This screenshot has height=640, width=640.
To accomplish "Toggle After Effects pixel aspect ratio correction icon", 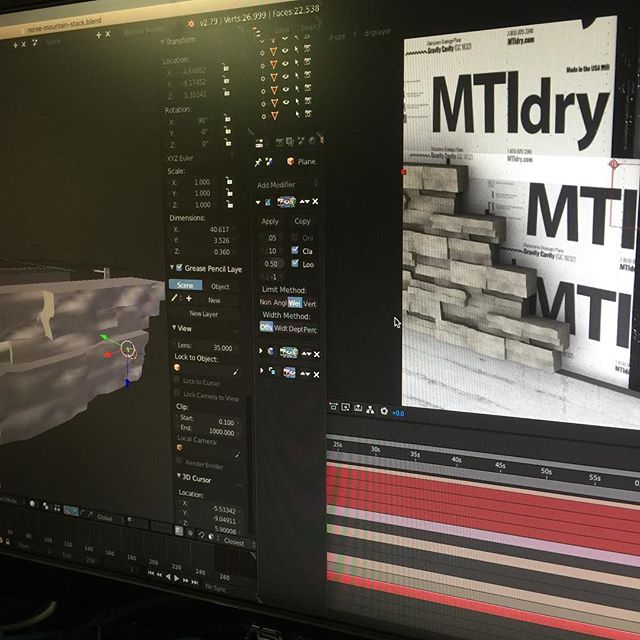I will pos(333,407).
